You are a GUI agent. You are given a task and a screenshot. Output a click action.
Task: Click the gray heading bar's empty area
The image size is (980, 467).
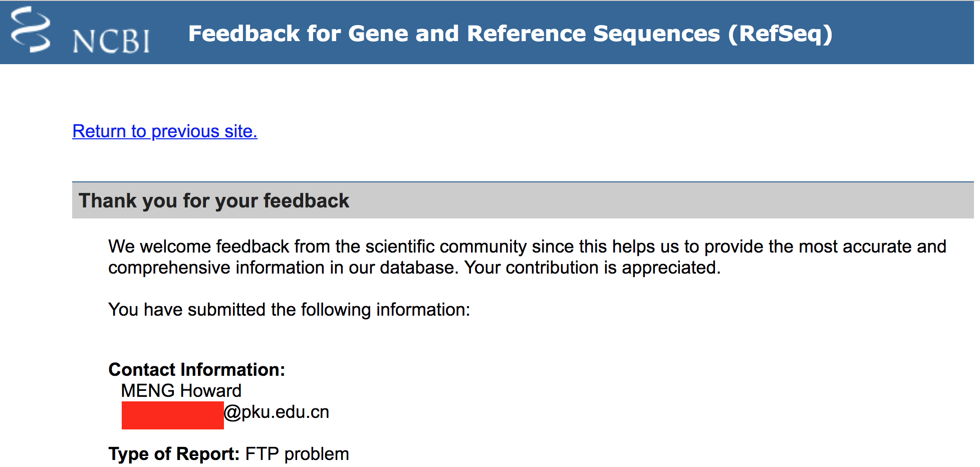coord(651,200)
